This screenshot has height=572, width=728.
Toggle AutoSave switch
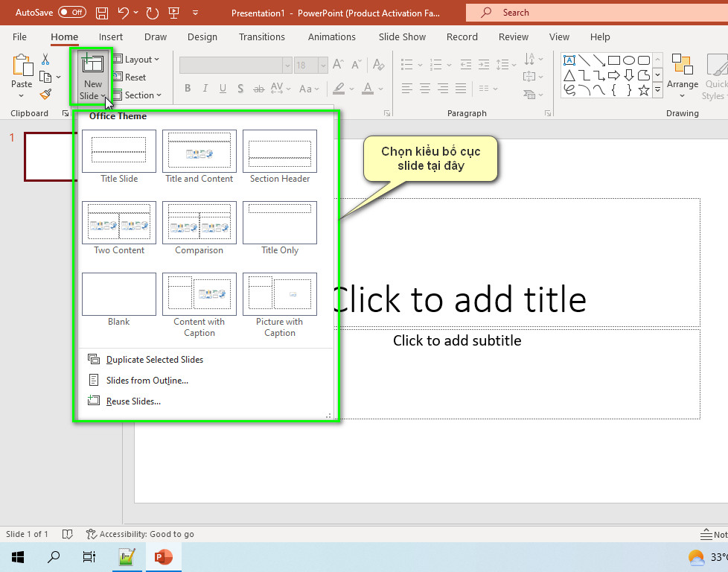pos(72,13)
